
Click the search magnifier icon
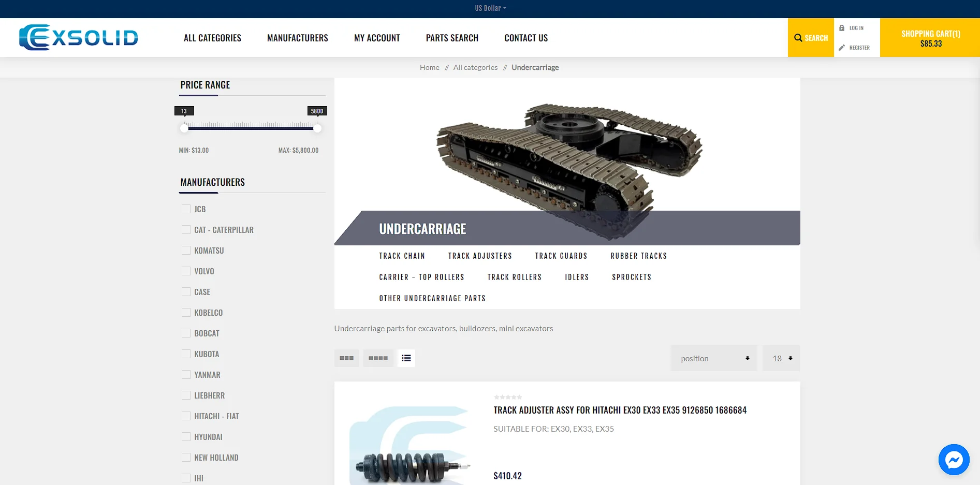pos(798,38)
